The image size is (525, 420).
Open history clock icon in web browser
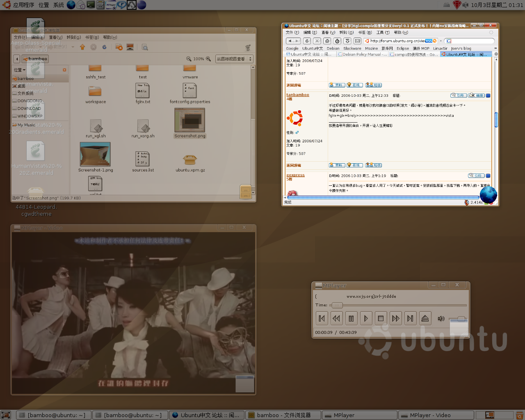[x=337, y=41]
